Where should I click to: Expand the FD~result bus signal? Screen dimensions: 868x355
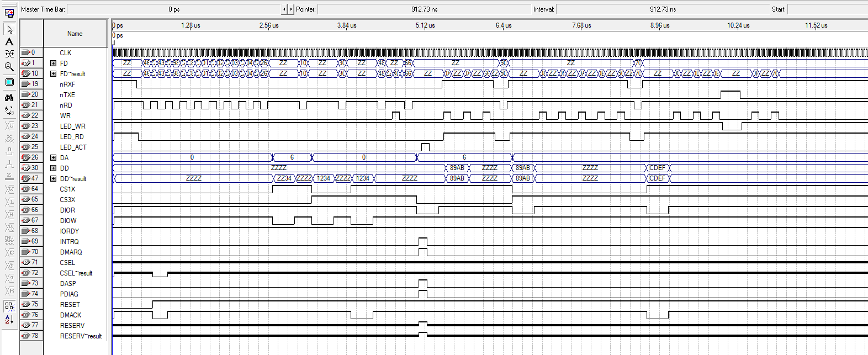tap(53, 73)
